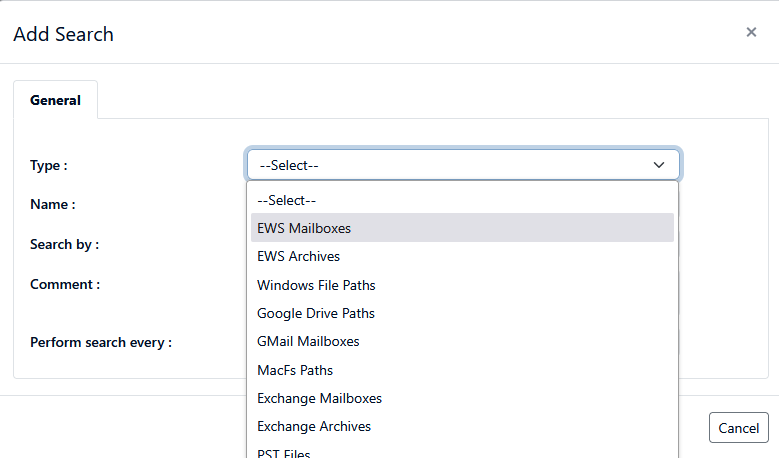Click the Type field label
The width and height of the screenshot is (779, 458).
(x=49, y=165)
